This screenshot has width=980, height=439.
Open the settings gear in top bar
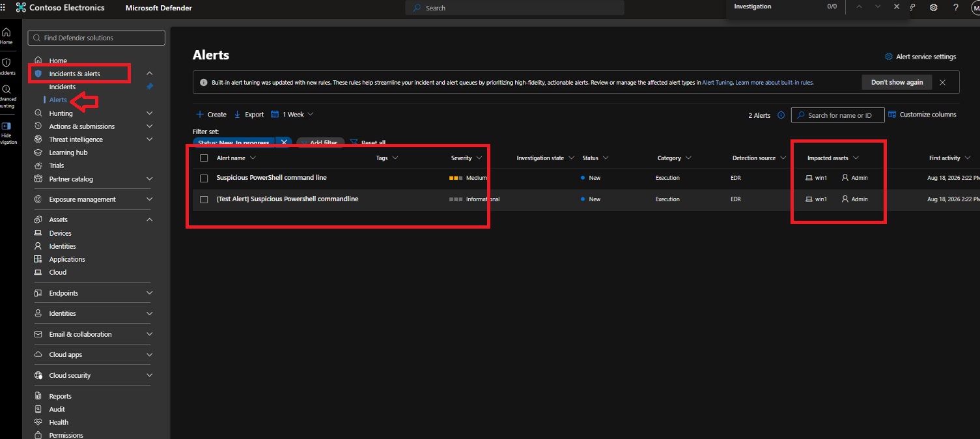934,8
